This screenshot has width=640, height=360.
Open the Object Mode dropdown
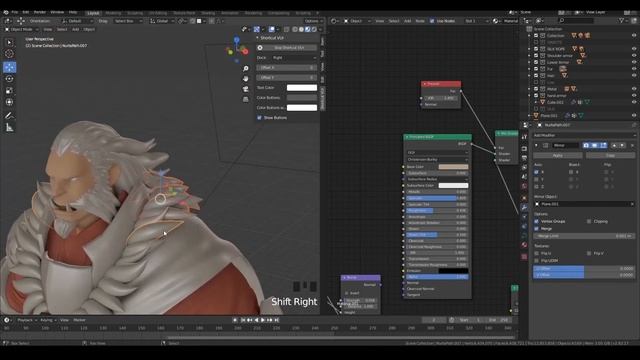[x=22, y=29]
